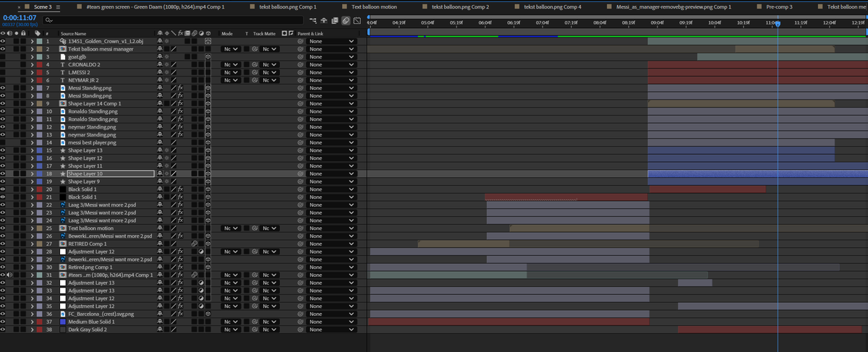Enable visibility of messi best player.png
Image resolution: width=868 pixels, height=352 pixels.
[3, 142]
